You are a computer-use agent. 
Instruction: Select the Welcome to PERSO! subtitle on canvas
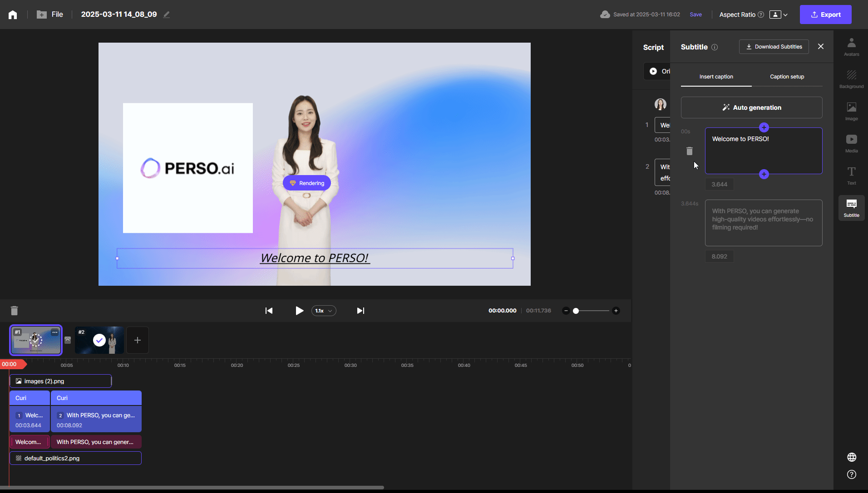[315, 258]
